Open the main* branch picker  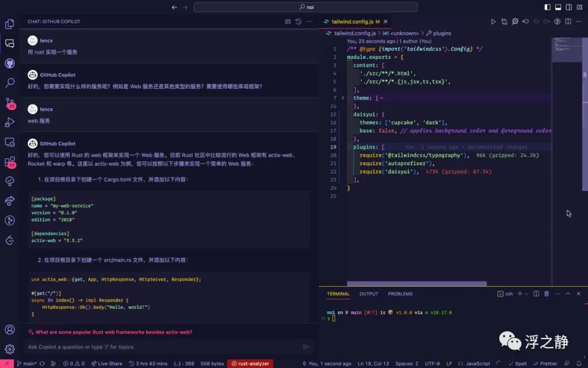(26, 364)
